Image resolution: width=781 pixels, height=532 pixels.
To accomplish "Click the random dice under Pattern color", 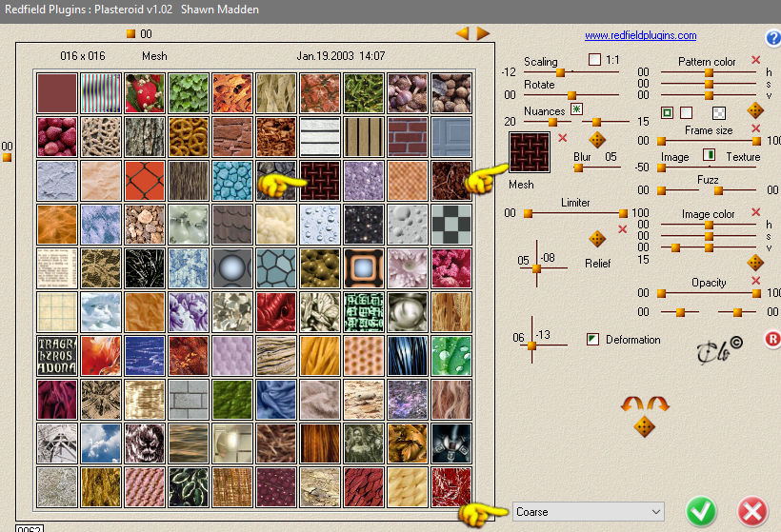I will click(x=755, y=110).
